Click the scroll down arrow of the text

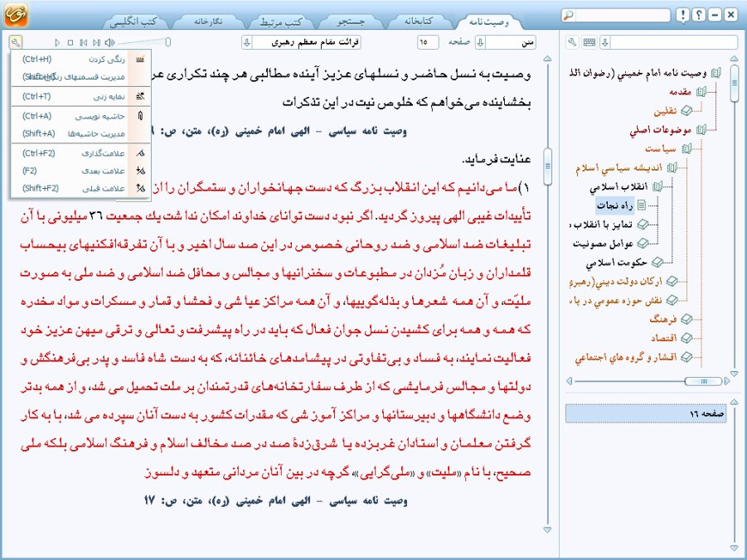(x=547, y=529)
